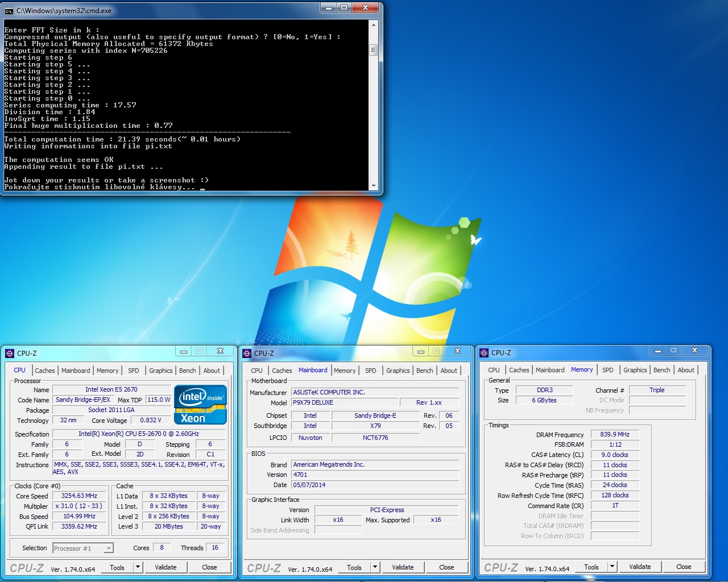Click the CPU-Z icon in middle window title
This screenshot has width=728, height=582.
[x=247, y=353]
